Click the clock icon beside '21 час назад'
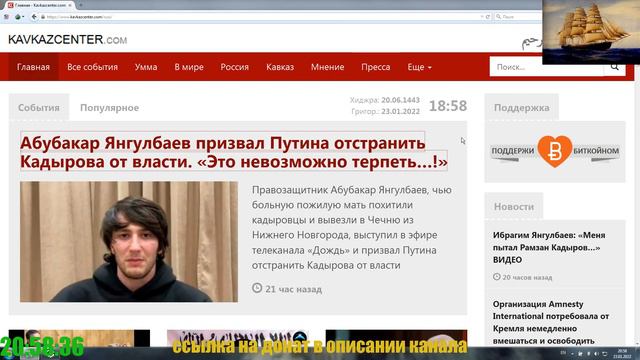This screenshot has height=360, width=640. [x=257, y=288]
